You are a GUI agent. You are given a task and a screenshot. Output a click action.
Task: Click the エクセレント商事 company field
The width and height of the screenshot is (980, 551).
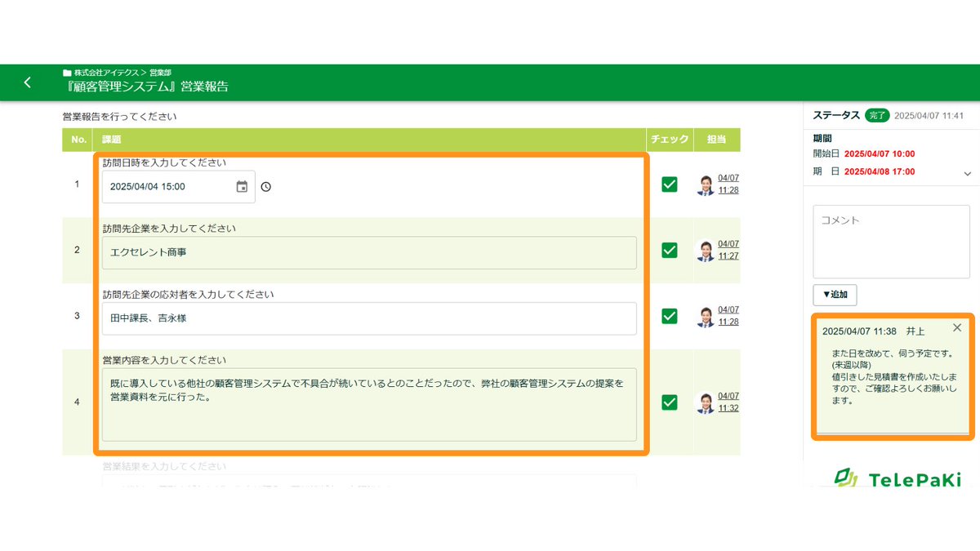(369, 253)
